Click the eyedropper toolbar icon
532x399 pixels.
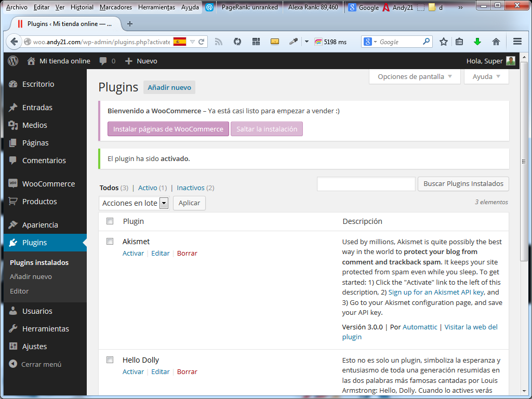click(x=293, y=42)
